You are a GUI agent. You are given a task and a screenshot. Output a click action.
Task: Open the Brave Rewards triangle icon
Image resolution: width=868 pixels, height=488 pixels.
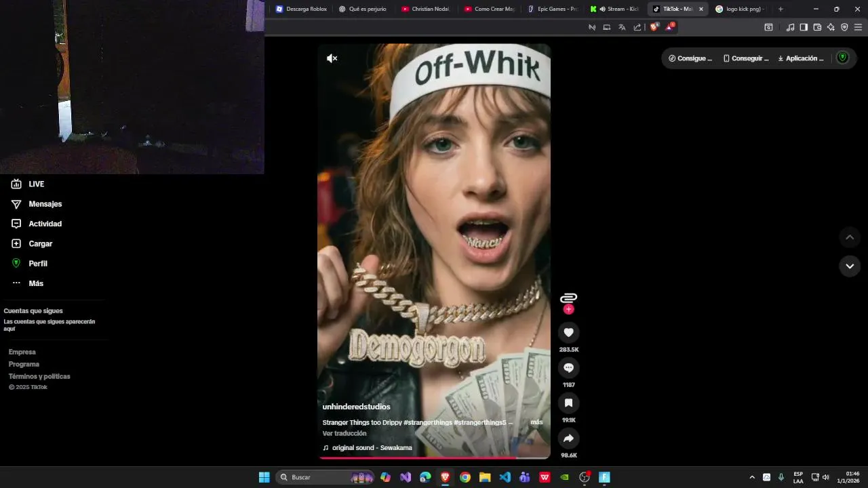[670, 27]
